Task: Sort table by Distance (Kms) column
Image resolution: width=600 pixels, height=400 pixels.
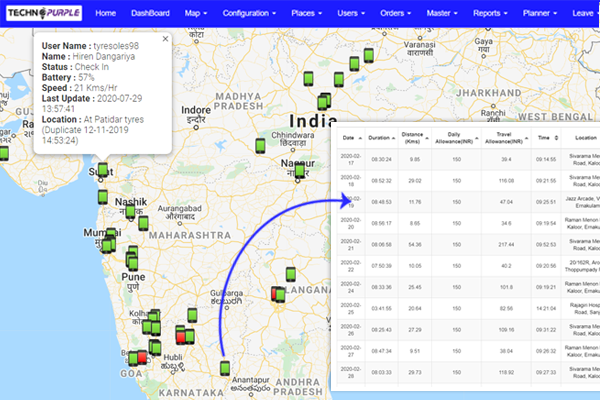Action: (415, 138)
